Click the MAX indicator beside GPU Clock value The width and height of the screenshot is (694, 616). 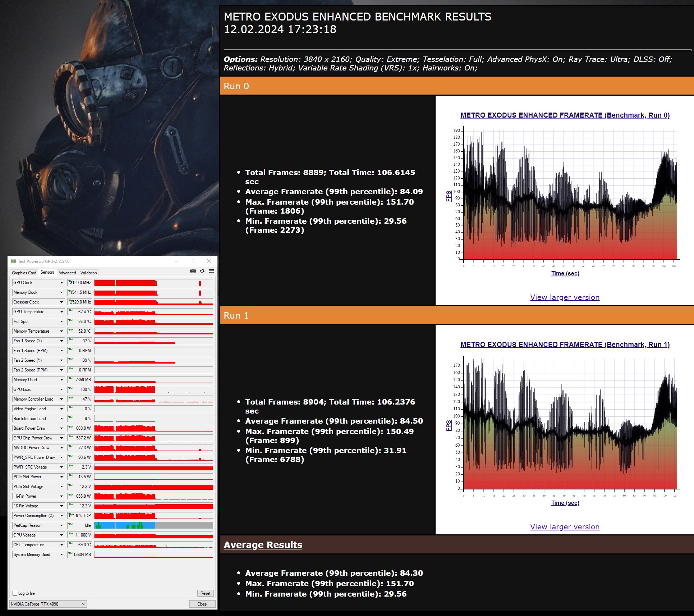[x=70, y=281]
